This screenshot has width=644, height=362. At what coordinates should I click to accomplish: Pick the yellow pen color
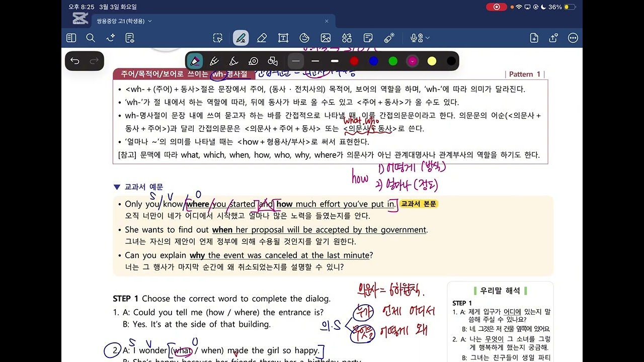pyautogui.click(x=432, y=61)
